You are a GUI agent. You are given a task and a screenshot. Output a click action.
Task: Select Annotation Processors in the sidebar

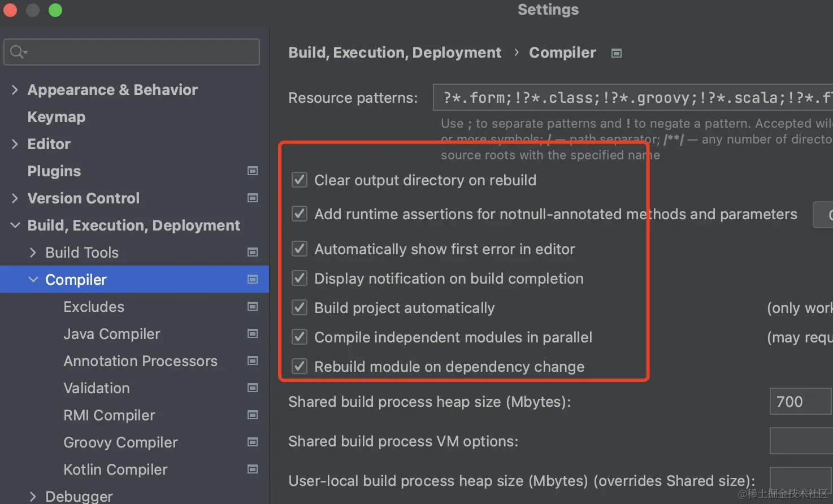point(140,361)
